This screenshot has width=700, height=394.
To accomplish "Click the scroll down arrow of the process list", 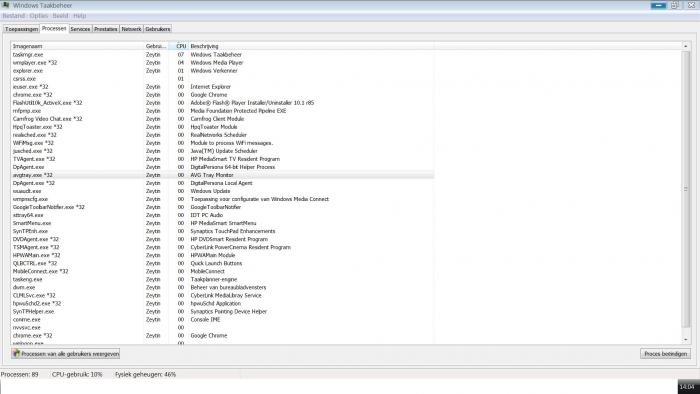I will 686,340.
